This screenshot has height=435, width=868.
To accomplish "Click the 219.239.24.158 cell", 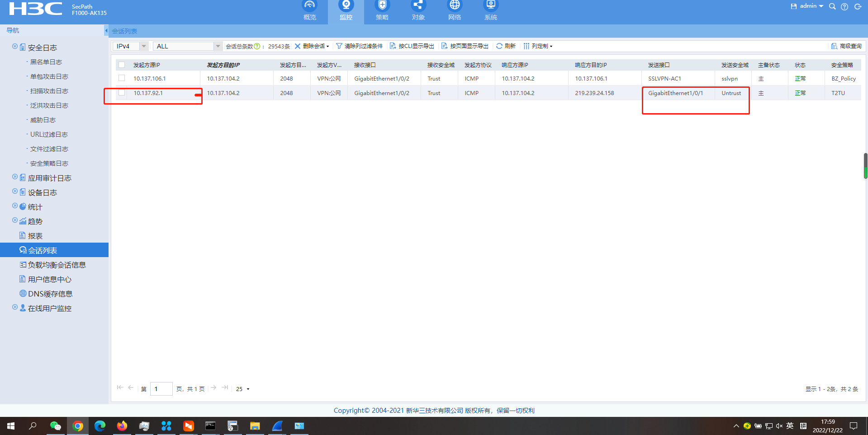I will click(x=594, y=93).
